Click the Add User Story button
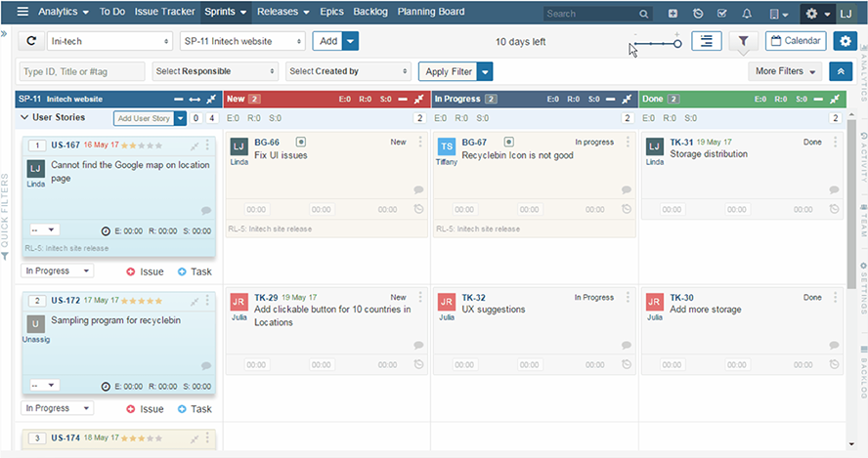Image resolution: width=868 pixels, height=458 pixels. (143, 118)
